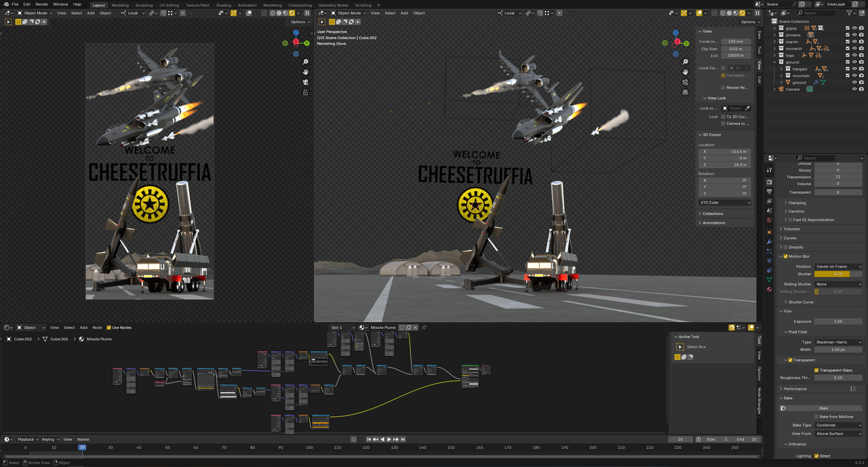Click Focal Length 100 mm field

(736, 41)
